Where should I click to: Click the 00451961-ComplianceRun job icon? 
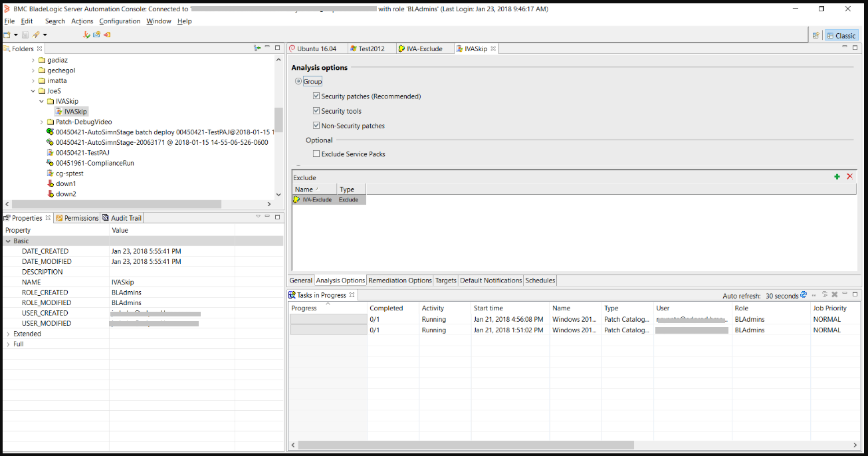coord(50,163)
